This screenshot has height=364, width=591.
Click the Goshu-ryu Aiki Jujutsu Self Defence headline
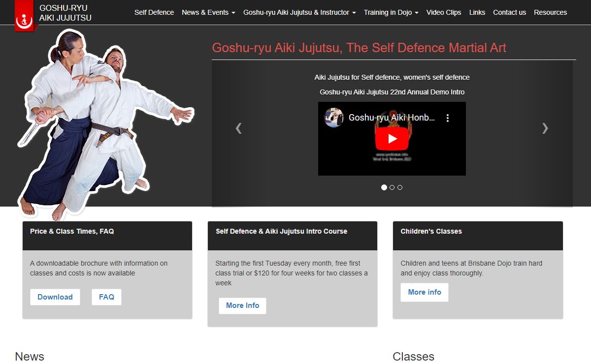[x=359, y=48]
